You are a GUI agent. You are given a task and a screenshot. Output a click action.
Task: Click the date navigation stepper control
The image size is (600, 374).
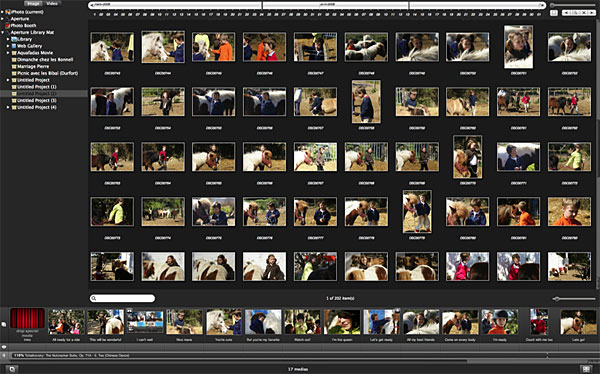coord(579,13)
